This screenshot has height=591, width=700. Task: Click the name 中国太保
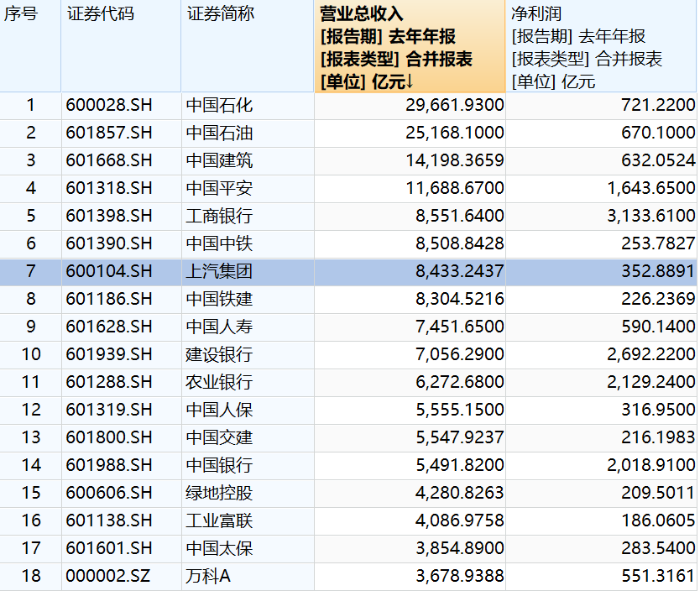coord(219,548)
